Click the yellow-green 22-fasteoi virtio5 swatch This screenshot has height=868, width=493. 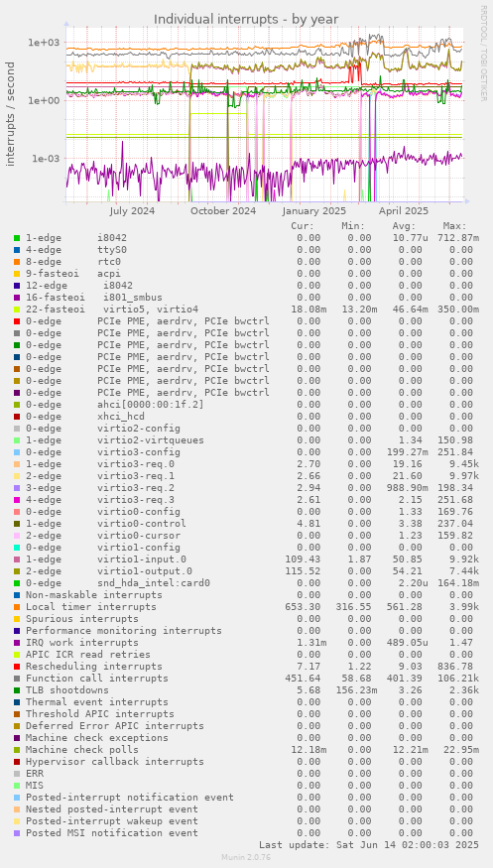tap(17, 310)
